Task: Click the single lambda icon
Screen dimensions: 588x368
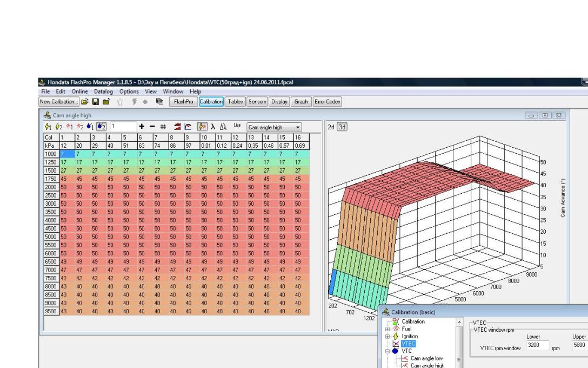Action: click(x=213, y=127)
